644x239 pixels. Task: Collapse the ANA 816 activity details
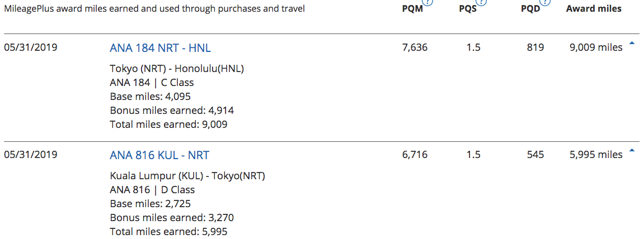pos(632,151)
